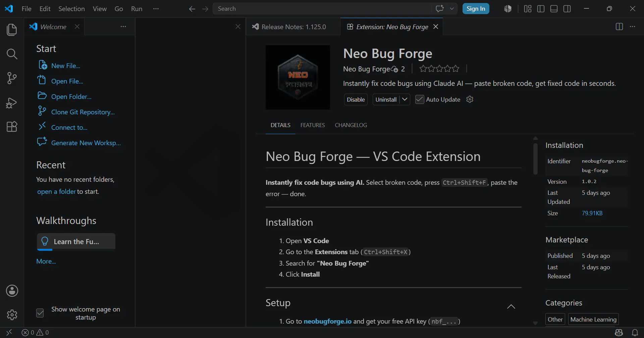The height and width of the screenshot is (338, 644).
Task: Open the Go menu
Action: tap(119, 9)
